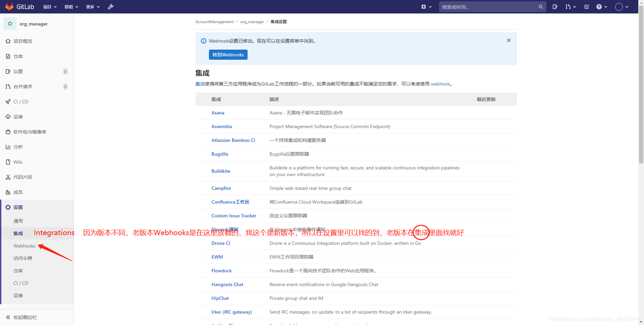Open the Drone CI integration

click(221, 243)
